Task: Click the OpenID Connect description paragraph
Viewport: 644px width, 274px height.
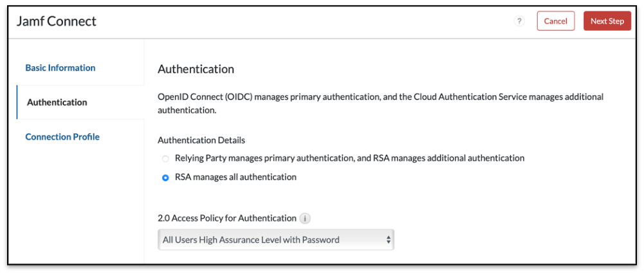Action: pos(380,103)
